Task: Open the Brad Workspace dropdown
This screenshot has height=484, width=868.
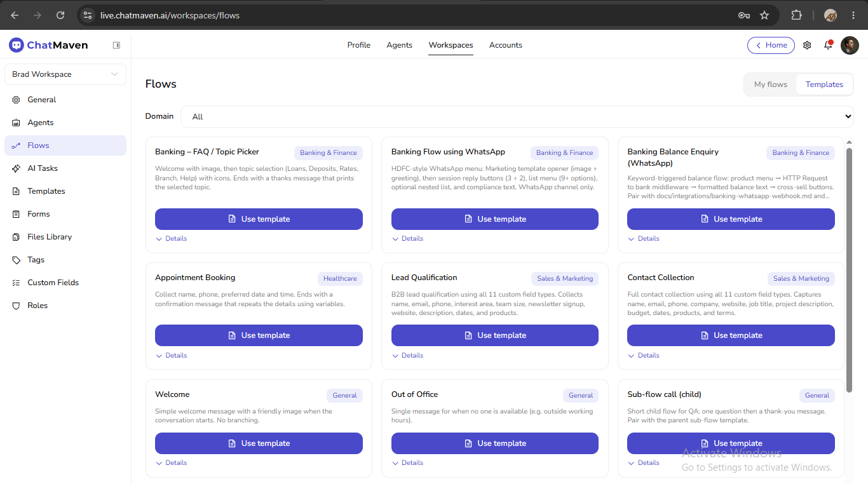Action: tap(65, 74)
